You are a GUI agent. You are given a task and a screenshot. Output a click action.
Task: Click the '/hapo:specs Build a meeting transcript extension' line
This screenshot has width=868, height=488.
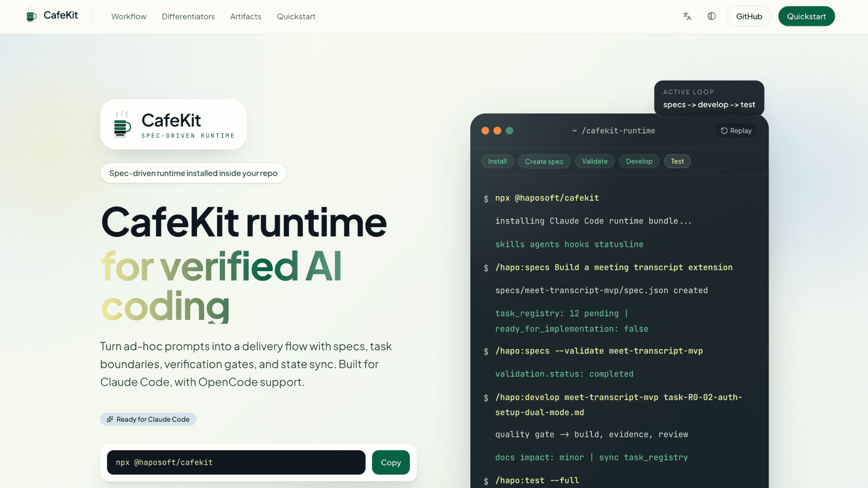click(613, 267)
